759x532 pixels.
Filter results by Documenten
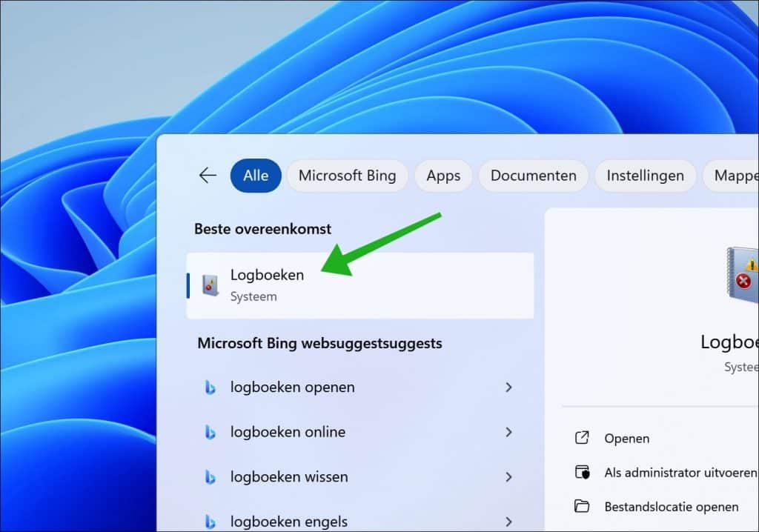(534, 176)
